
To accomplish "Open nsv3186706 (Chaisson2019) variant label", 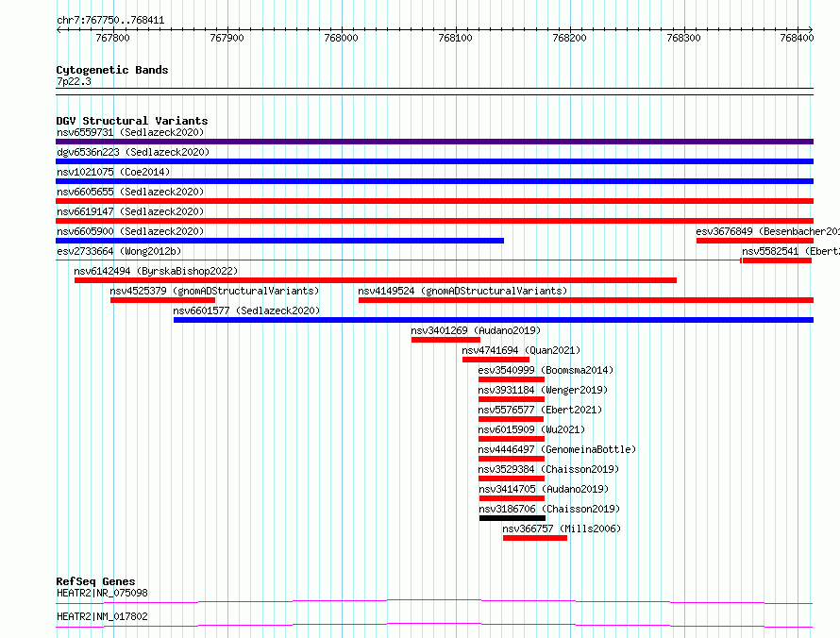I will 549,509.
